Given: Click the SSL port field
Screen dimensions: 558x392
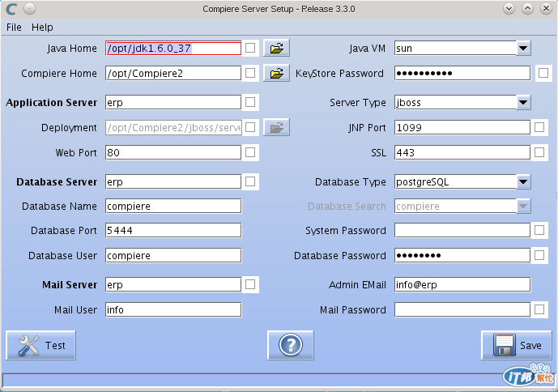Looking at the screenshot, I should [x=462, y=153].
